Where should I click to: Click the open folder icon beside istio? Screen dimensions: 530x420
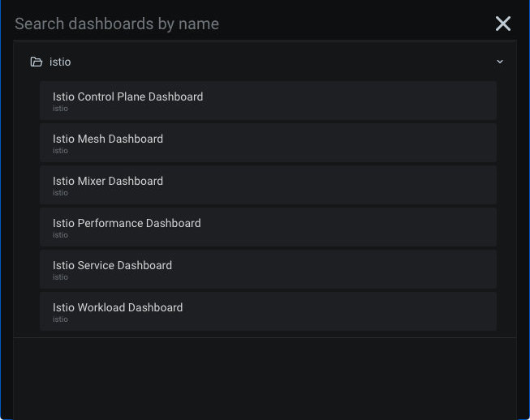tap(36, 62)
